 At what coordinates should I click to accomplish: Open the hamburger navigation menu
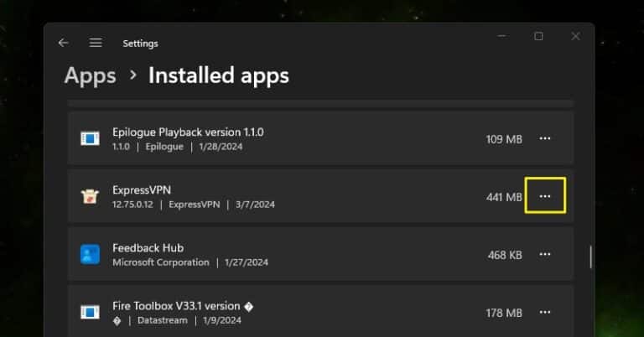coord(96,43)
